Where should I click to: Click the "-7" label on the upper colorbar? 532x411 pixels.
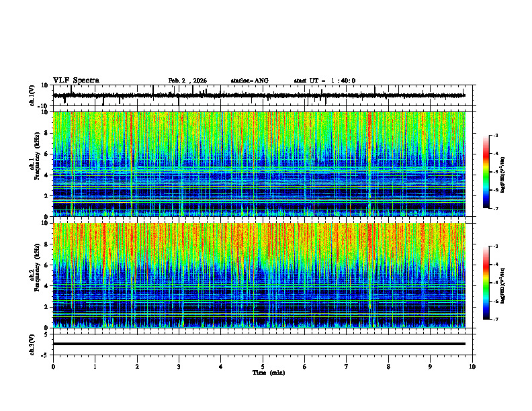496,208
